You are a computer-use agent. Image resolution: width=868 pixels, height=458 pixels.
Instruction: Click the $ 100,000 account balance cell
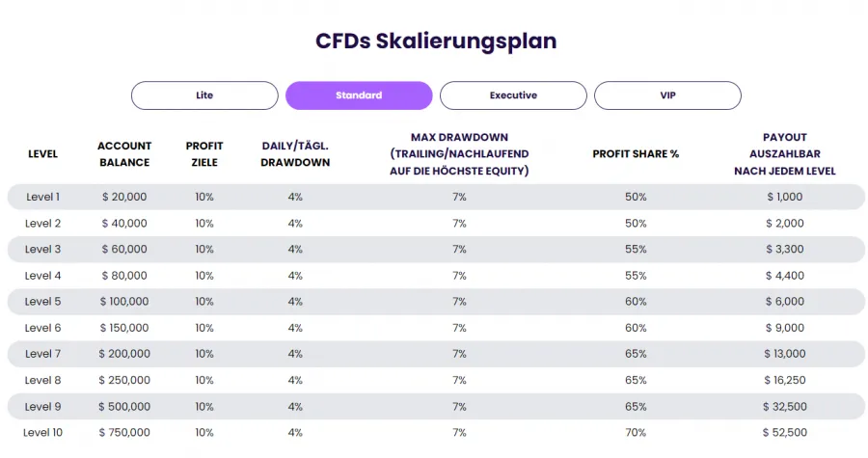(x=124, y=302)
